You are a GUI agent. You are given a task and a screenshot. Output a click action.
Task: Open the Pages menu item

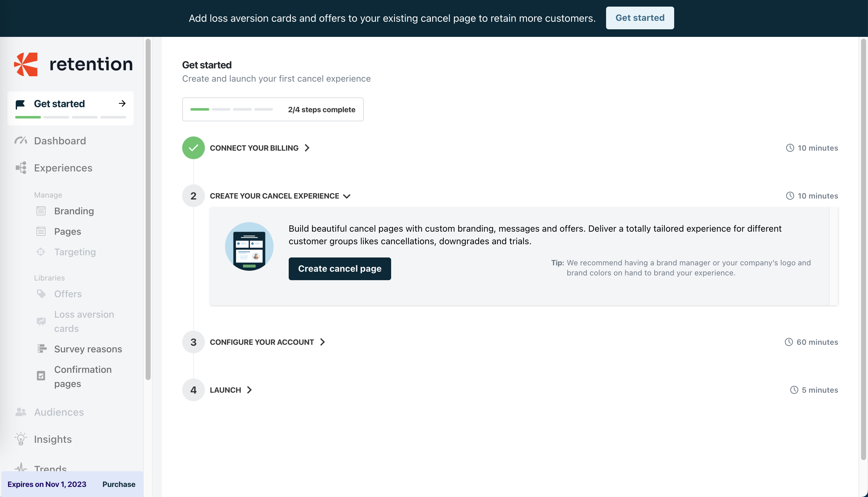pos(67,231)
